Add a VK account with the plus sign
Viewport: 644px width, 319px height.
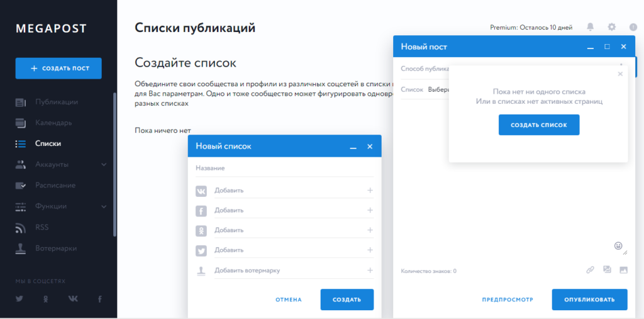pyautogui.click(x=370, y=190)
